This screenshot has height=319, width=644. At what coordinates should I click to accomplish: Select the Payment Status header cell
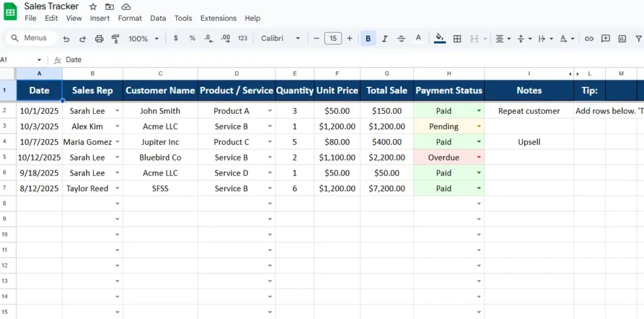click(x=449, y=91)
